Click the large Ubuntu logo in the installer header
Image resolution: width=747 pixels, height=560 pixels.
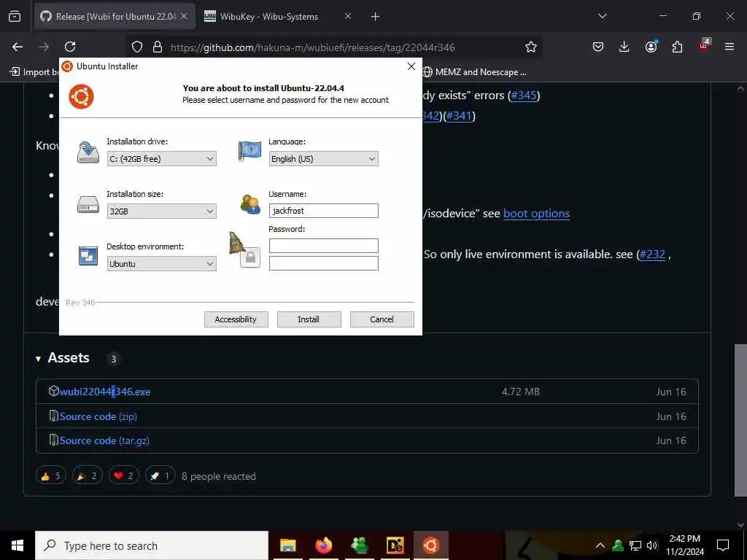81,97
